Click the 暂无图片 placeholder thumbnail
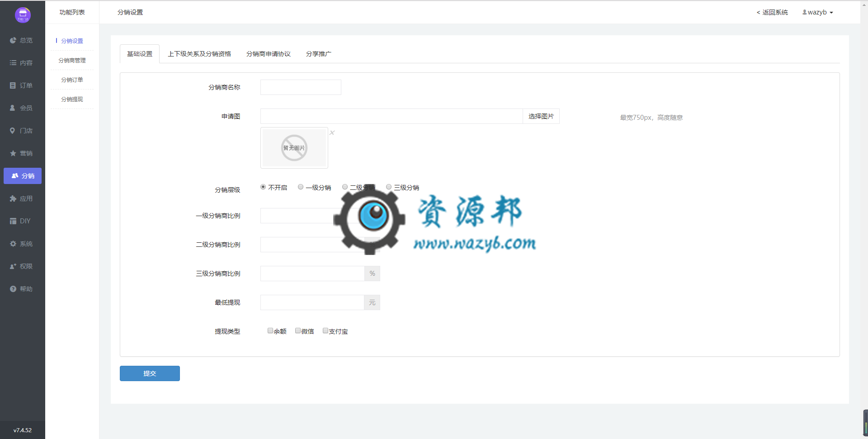 pyautogui.click(x=294, y=148)
